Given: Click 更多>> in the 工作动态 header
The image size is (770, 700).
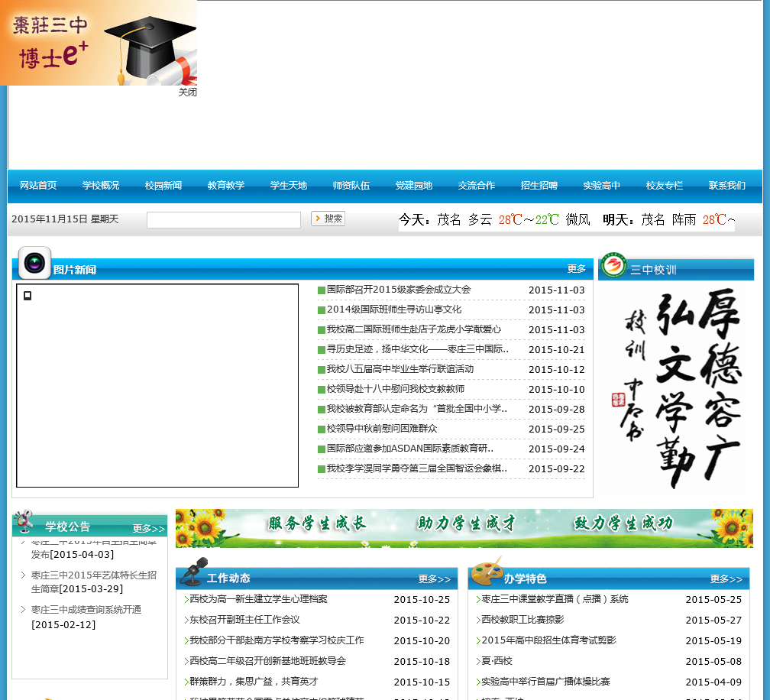Looking at the screenshot, I should point(435,579).
